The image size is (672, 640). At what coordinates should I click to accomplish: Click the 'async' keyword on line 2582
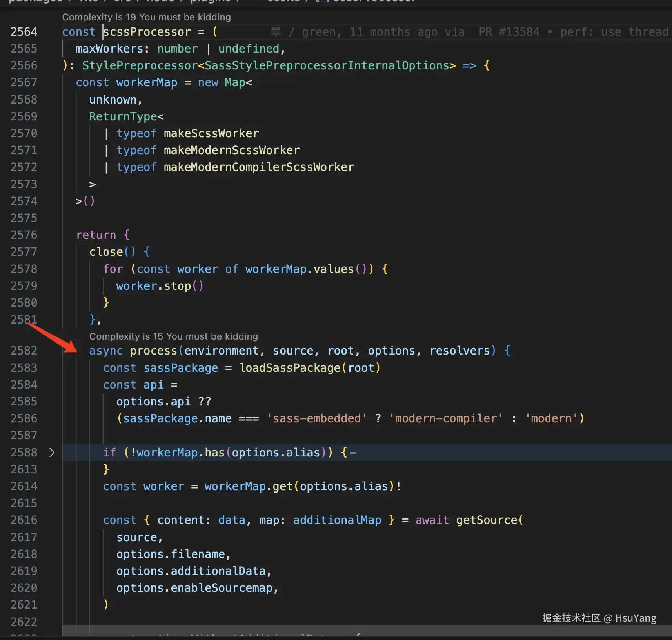[106, 351]
